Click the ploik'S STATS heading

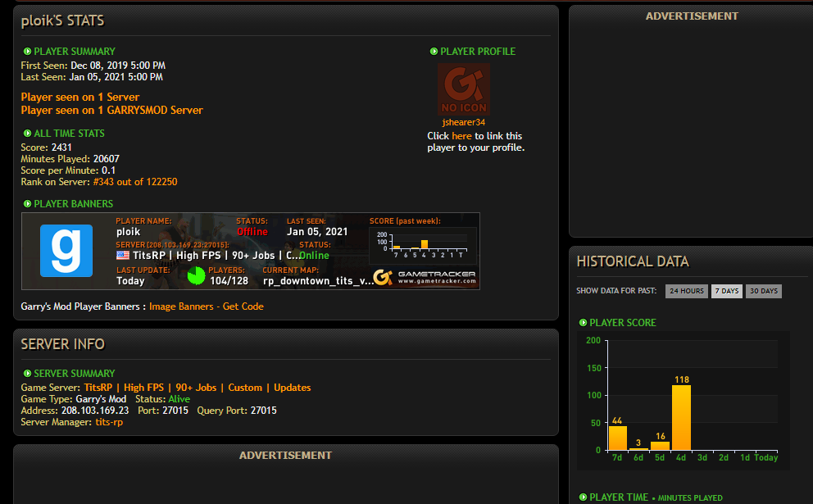click(x=62, y=20)
